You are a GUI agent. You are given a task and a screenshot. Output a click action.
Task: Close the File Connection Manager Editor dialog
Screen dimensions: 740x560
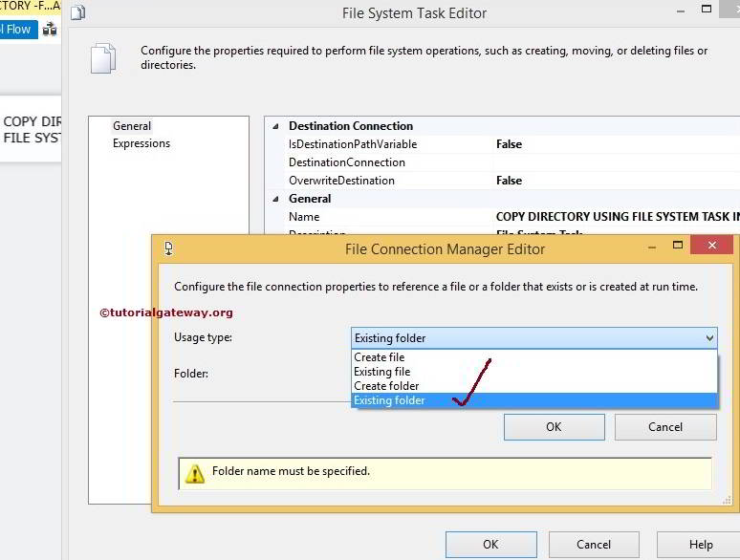coord(711,248)
